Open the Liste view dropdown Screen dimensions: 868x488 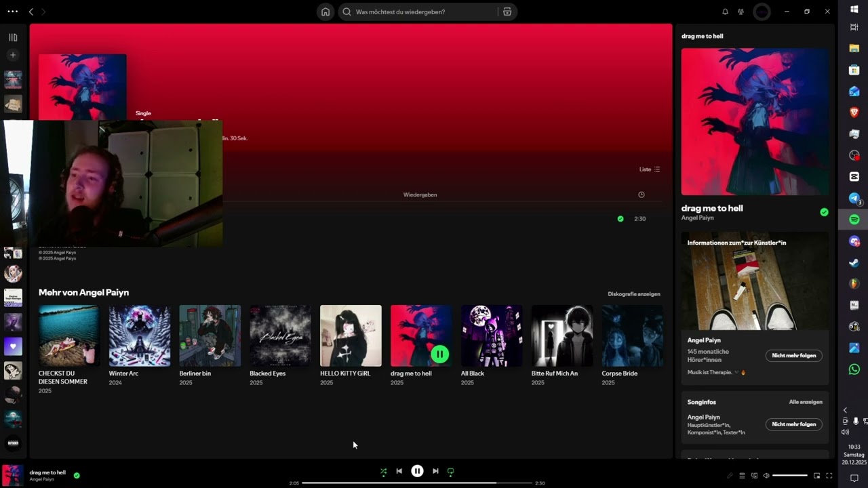(x=650, y=169)
